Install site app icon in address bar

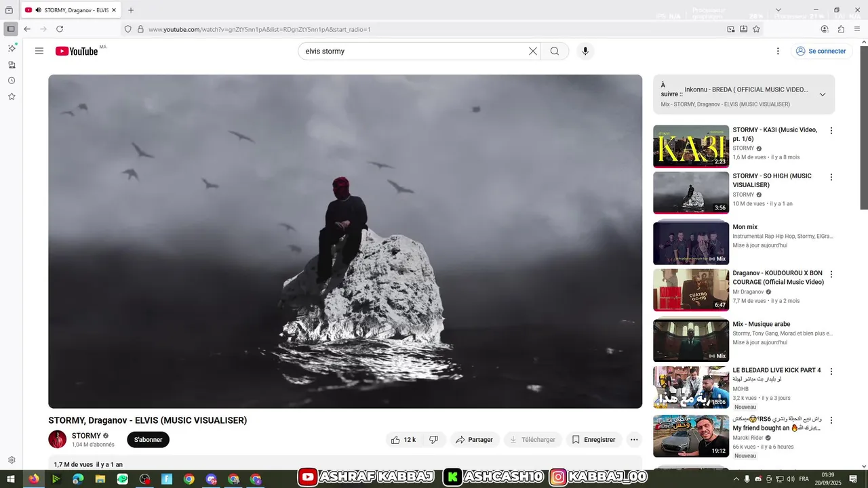coord(744,29)
